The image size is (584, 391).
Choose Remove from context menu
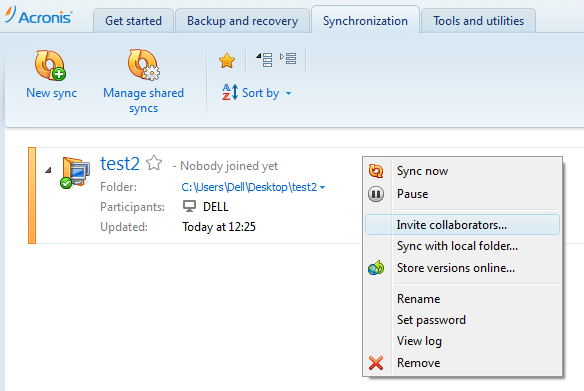(x=462, y=363)
